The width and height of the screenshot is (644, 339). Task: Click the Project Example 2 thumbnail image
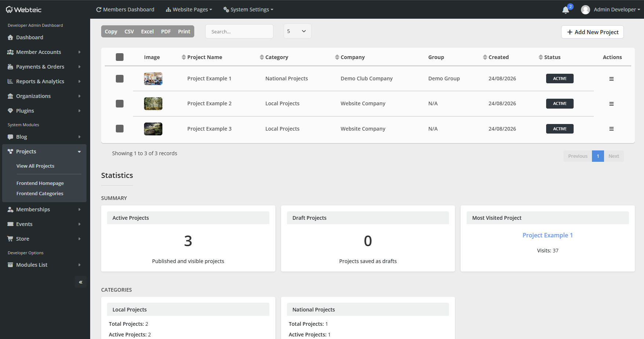click(153, 104)
